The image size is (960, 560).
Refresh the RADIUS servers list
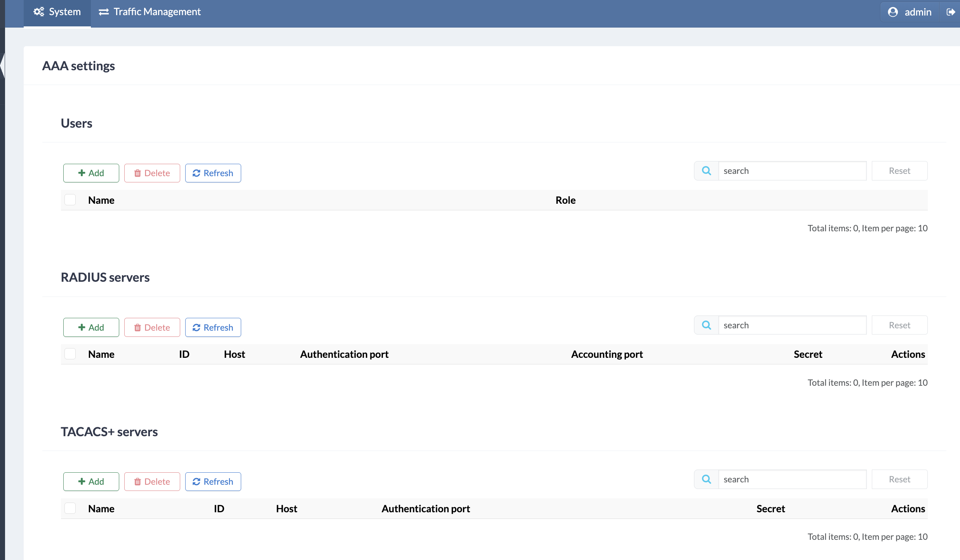point(213,328)
